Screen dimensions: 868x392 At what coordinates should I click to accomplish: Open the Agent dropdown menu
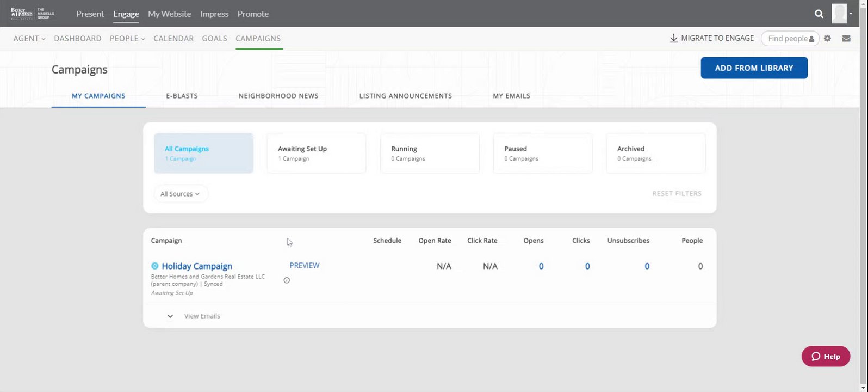[29, 39]
